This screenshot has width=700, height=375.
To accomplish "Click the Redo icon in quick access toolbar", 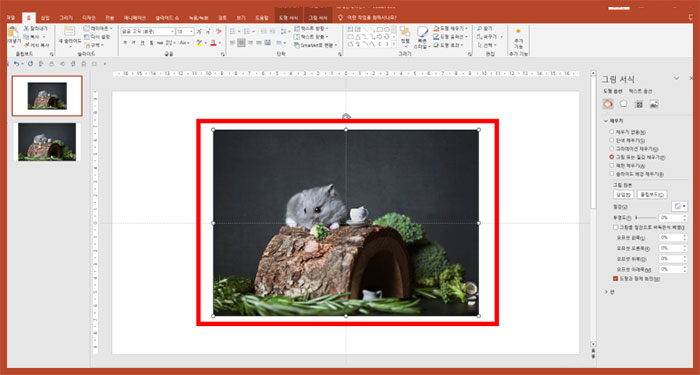I will pyautogui.click(x=30, y=64).
